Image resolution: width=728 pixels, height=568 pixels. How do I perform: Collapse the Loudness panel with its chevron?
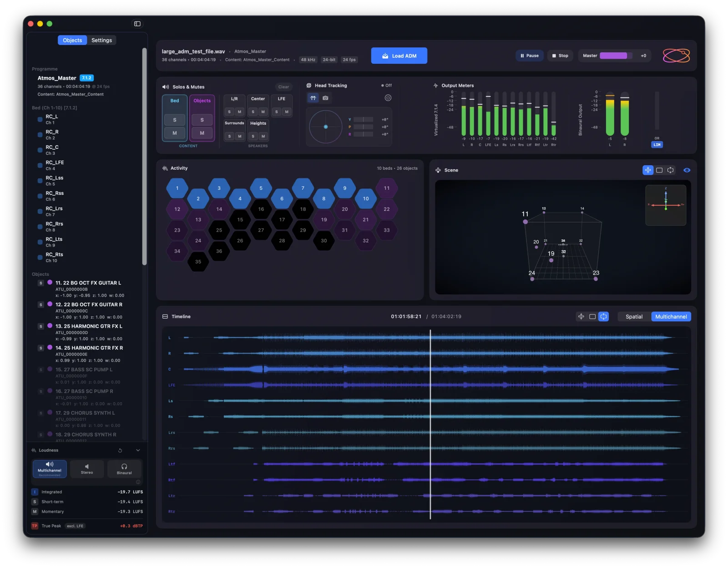[x=138, y=450]
